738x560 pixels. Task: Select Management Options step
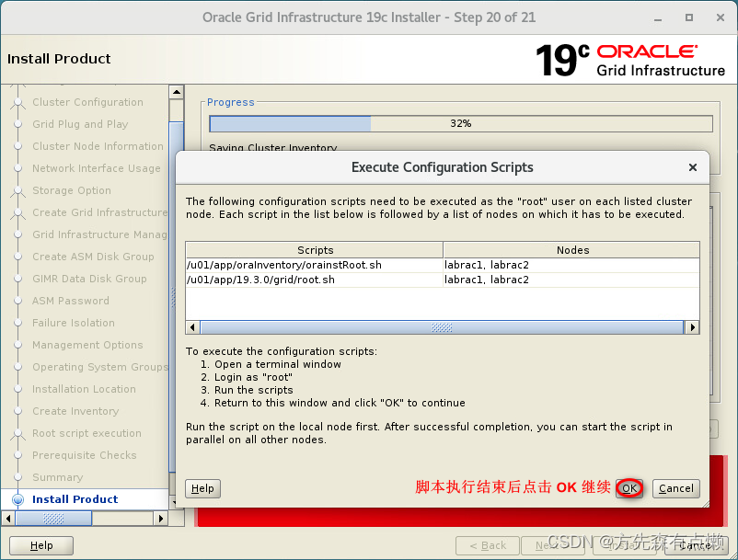tap(87, 345)
